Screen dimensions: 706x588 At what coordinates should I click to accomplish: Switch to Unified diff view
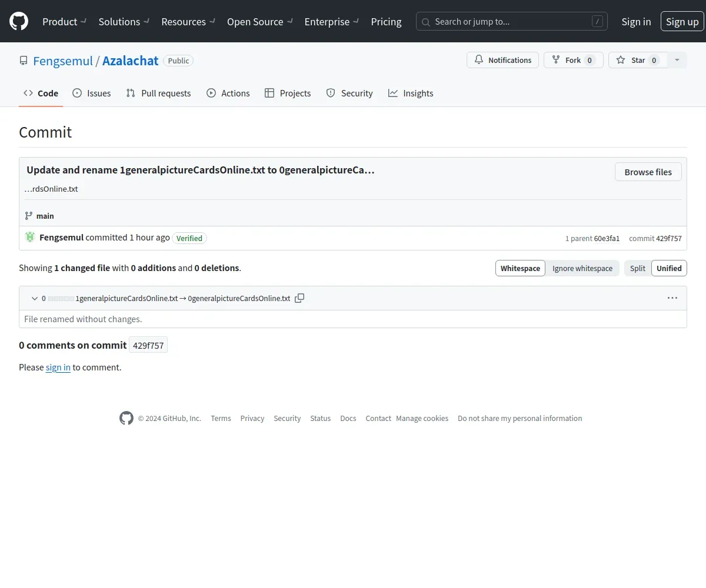(x=669, y=268)
